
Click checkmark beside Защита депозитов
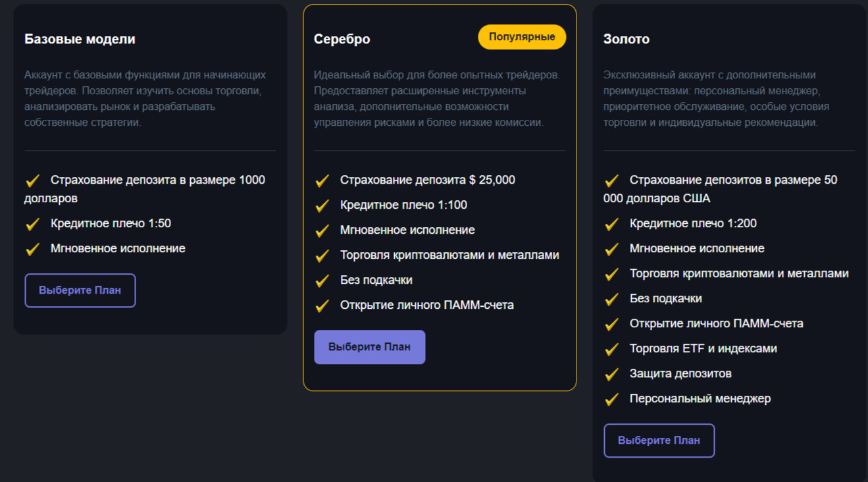point(612,375)
